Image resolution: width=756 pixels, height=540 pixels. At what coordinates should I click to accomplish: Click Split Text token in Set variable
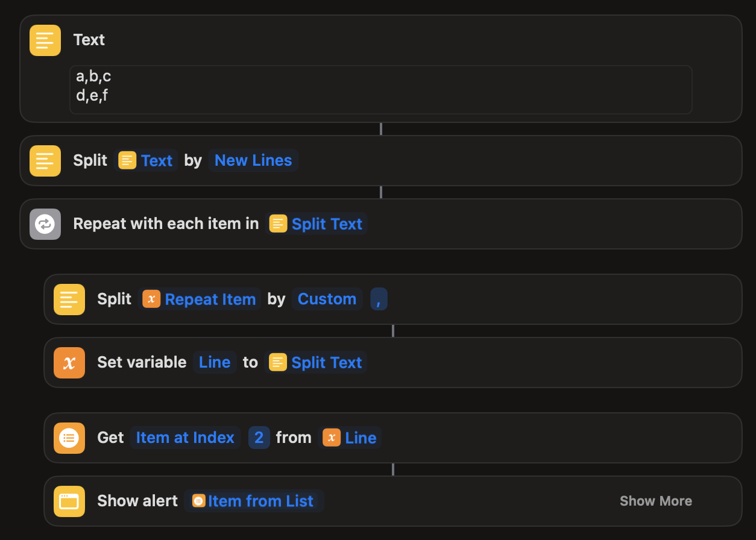coord(316,363)
